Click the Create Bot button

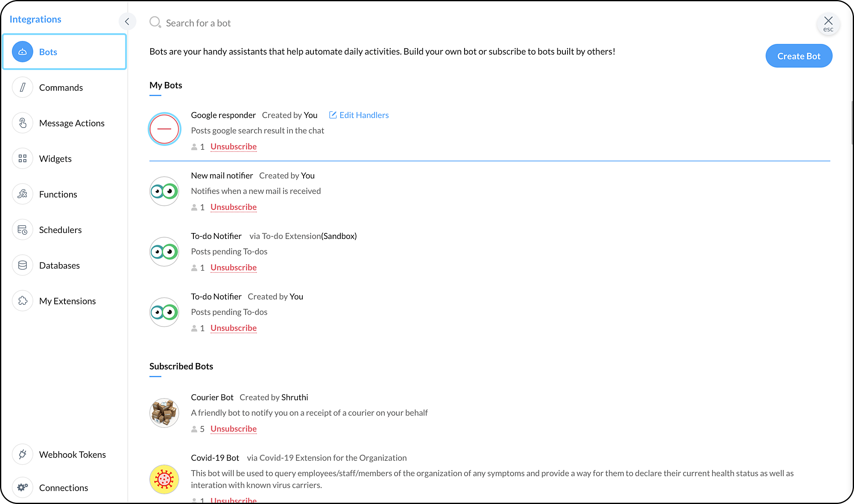point(798,56)
